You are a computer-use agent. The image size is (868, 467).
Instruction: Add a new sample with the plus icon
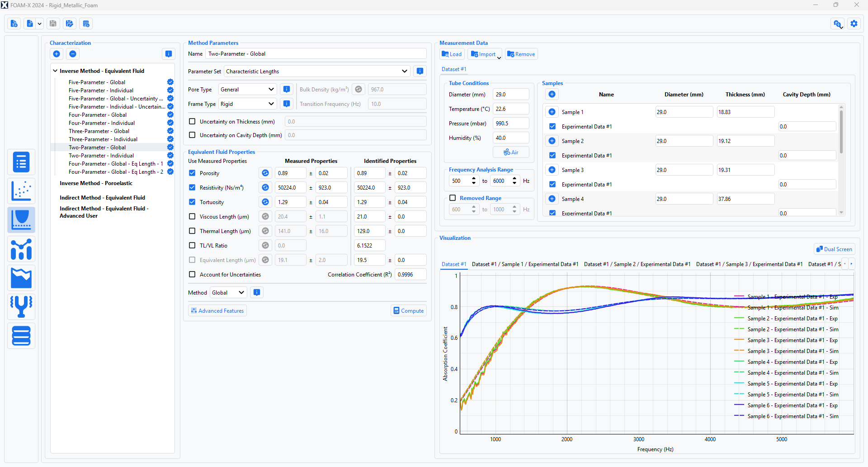pyautogui.click(x=552, y=94)
